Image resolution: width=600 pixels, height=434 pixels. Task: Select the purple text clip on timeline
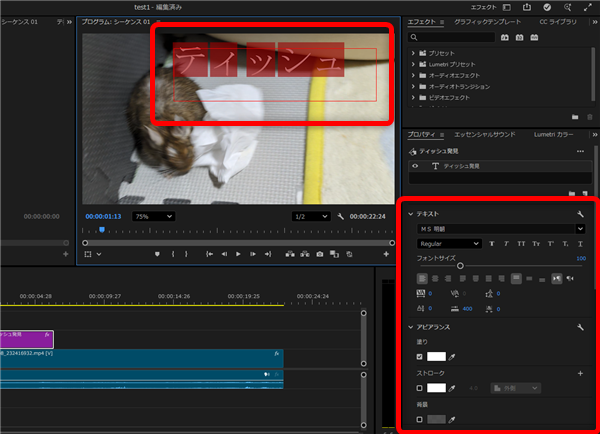pyautogui.click(x=25, y=339)
